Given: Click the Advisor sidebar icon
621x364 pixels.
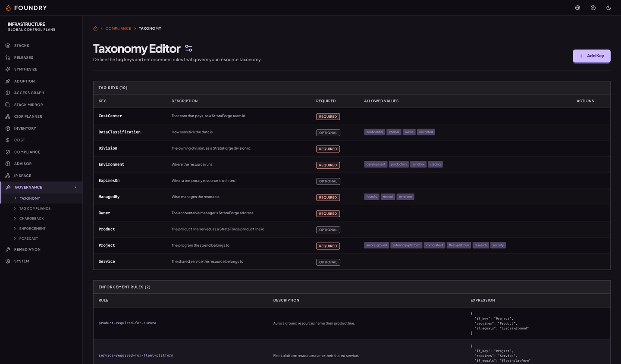Looking at the screenshot, I should pyautogui.click(x=8, y=164).
